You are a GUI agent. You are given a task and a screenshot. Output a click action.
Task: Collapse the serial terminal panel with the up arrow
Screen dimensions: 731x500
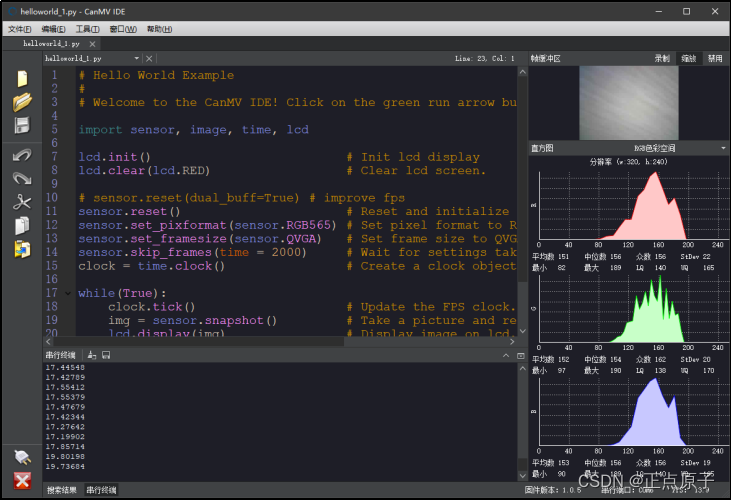(506, 355)
